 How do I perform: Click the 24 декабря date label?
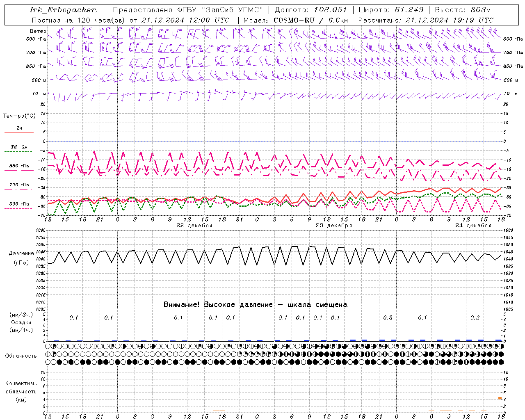(473, 226)
